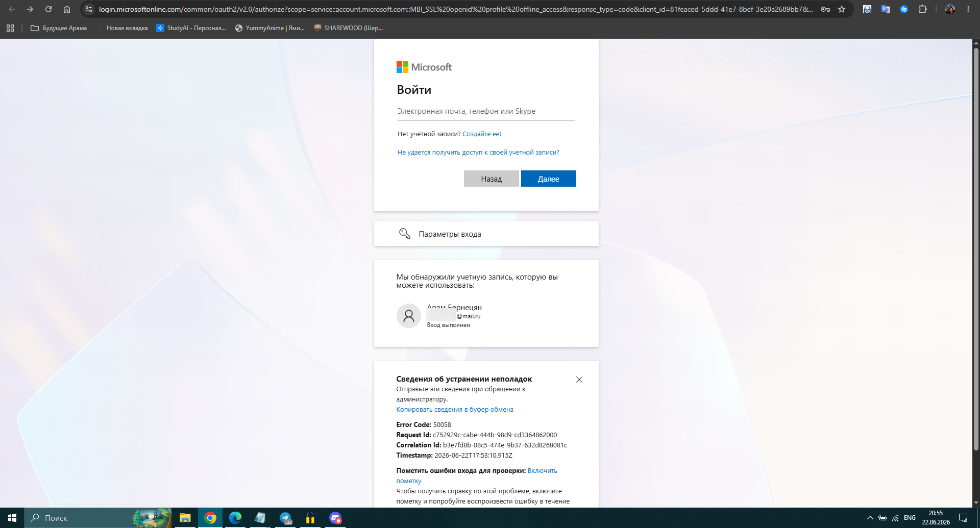
Task: Select the Арам Бернецян account tile
Action: (486, 316)
